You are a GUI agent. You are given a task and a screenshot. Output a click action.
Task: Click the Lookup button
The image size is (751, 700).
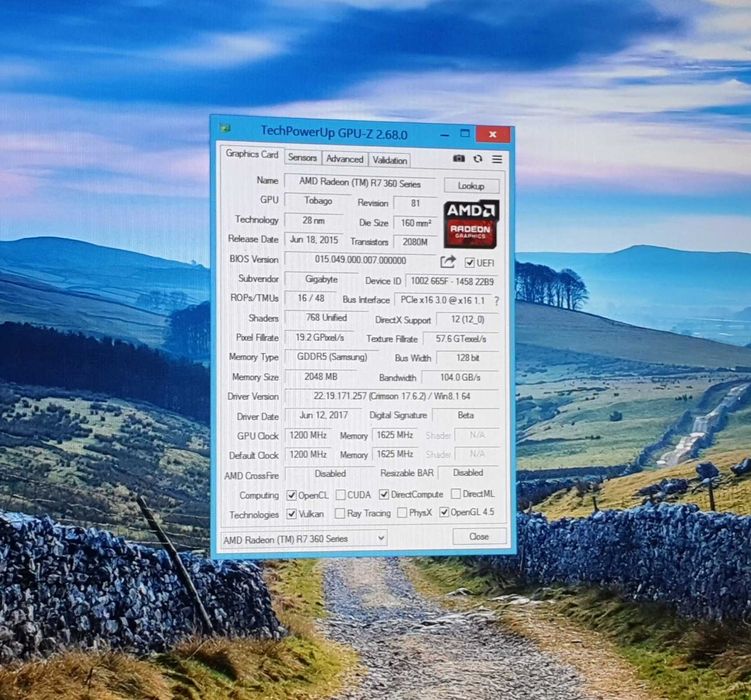click(471, 186)
